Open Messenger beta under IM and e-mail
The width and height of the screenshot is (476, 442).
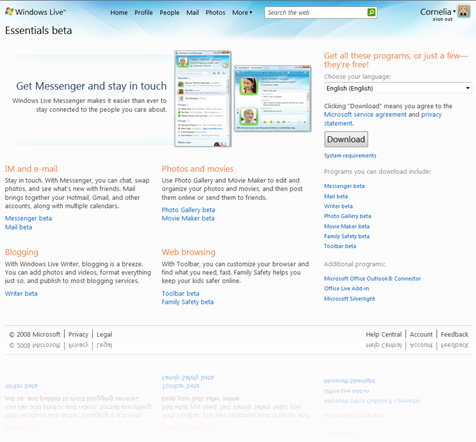coord(28,218)
